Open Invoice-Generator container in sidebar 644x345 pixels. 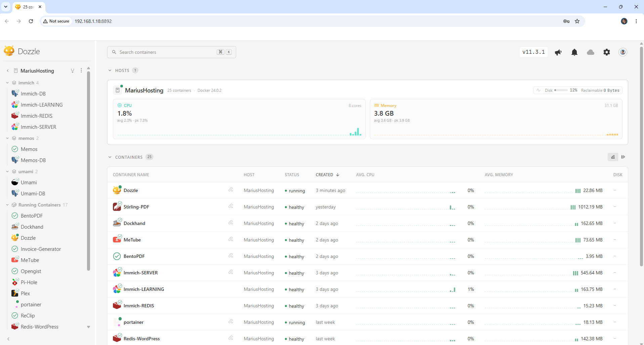pos(41,249)
